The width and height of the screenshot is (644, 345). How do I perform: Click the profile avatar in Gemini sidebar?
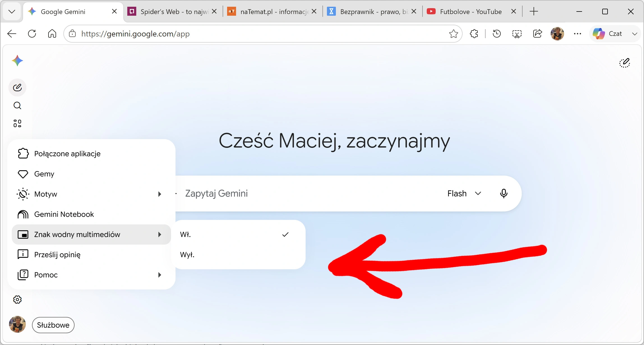click(17, 324)
